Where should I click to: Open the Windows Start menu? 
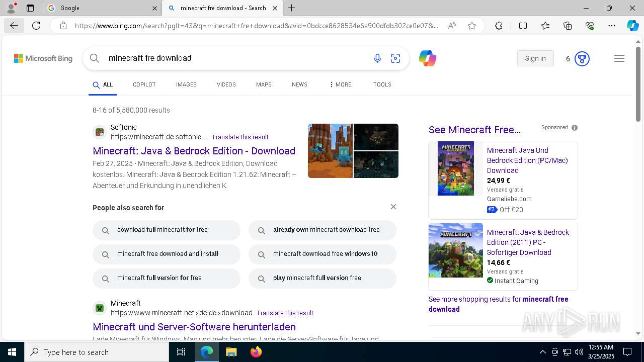[x=12, y=352]
